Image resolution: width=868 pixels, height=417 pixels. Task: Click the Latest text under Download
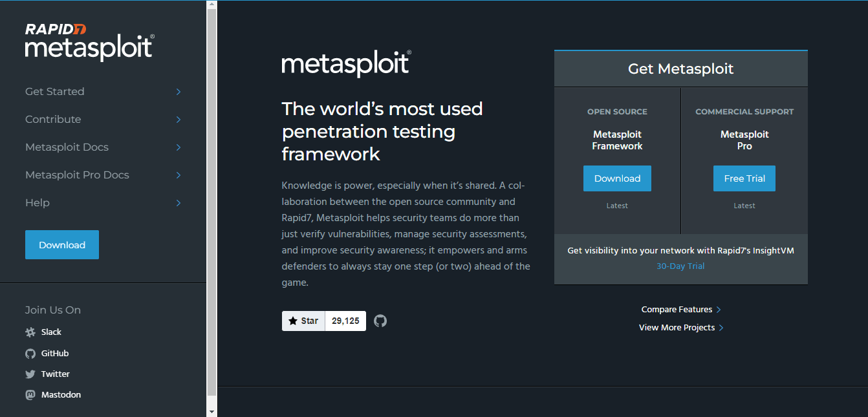coord(617,206)
